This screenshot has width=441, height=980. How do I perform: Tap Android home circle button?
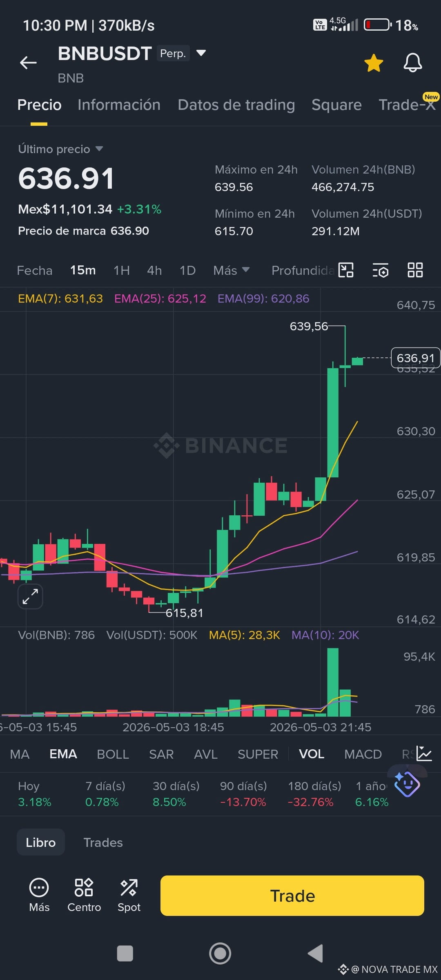220,953
